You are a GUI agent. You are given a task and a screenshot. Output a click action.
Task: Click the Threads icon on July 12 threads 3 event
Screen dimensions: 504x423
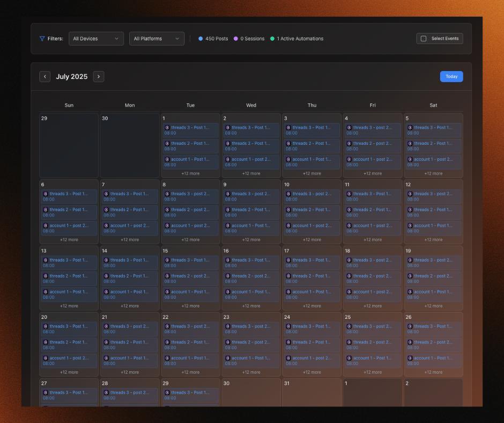pos(410,194)
